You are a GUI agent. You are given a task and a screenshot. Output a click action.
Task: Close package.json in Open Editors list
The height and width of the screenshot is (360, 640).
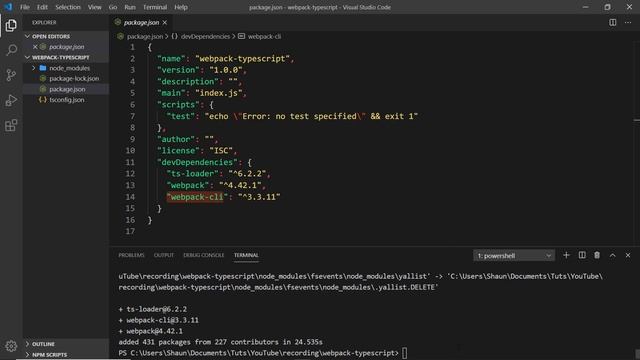click(x=35, y=47)
